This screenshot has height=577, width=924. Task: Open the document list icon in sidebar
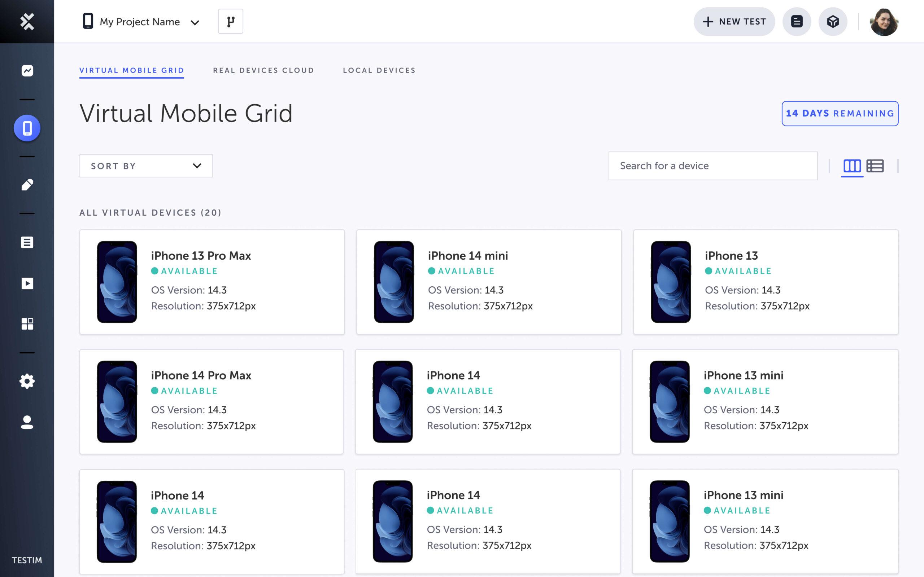click(x=27, y=242)
